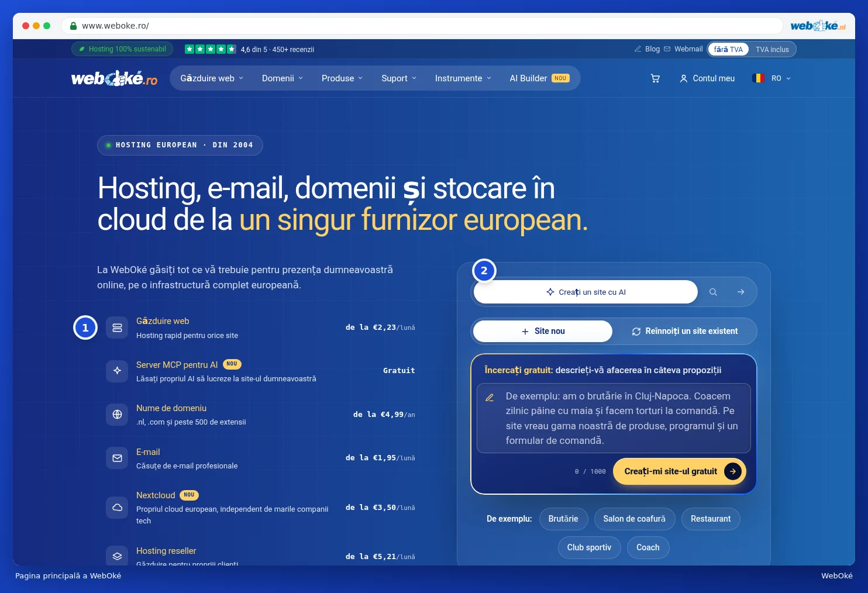Open the Webmail link
This screenshot has height=593, width=868.
(x=683, y=49)
